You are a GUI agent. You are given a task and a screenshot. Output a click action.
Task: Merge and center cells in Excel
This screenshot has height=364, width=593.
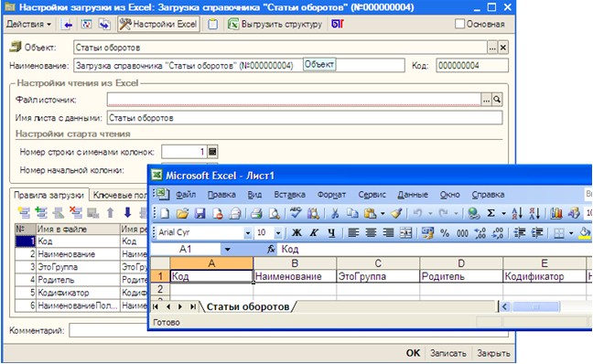pos(405,233)
